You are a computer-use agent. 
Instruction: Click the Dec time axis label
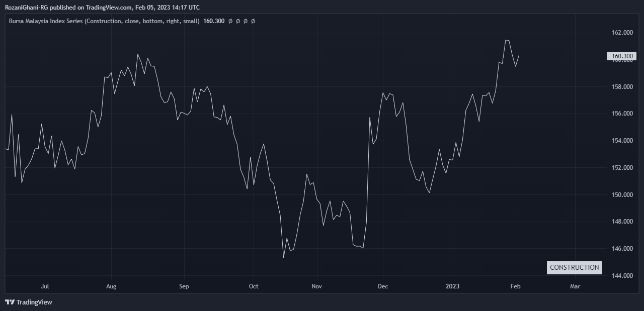point(382,286)
